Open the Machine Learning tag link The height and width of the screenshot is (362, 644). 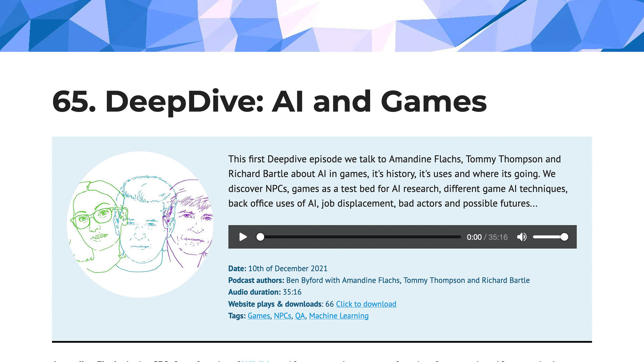pos(339,316)
